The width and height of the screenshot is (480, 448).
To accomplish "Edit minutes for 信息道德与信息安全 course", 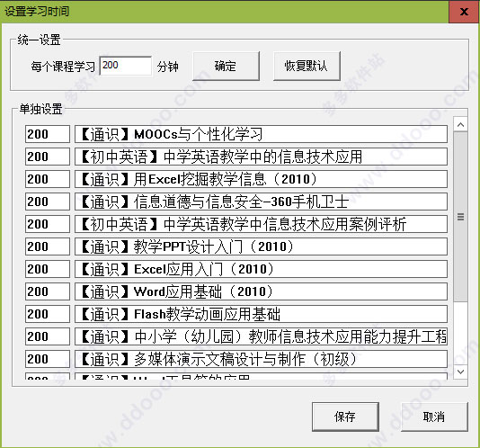I will coord(48,202).
